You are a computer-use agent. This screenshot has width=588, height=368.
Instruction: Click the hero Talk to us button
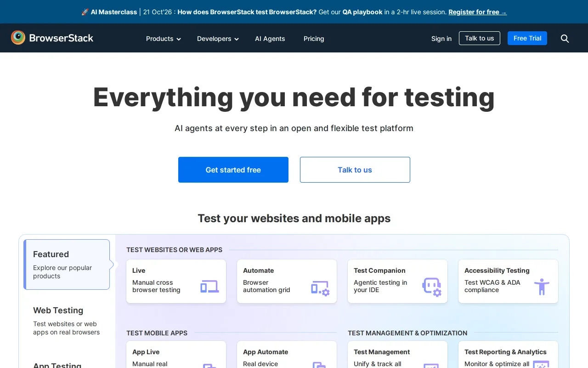pyautogui.click(x=355, y=170)
